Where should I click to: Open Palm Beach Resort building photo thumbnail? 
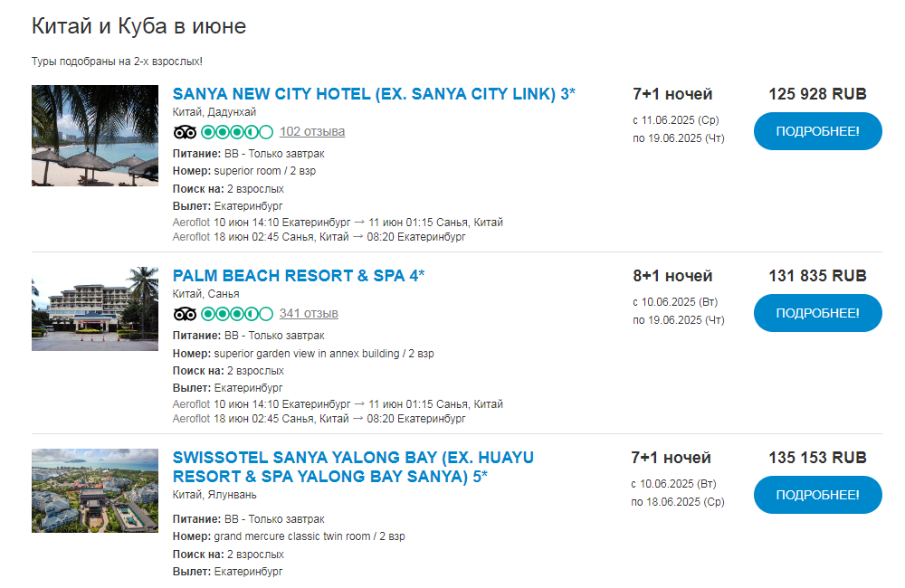click(x=95, y=308)
